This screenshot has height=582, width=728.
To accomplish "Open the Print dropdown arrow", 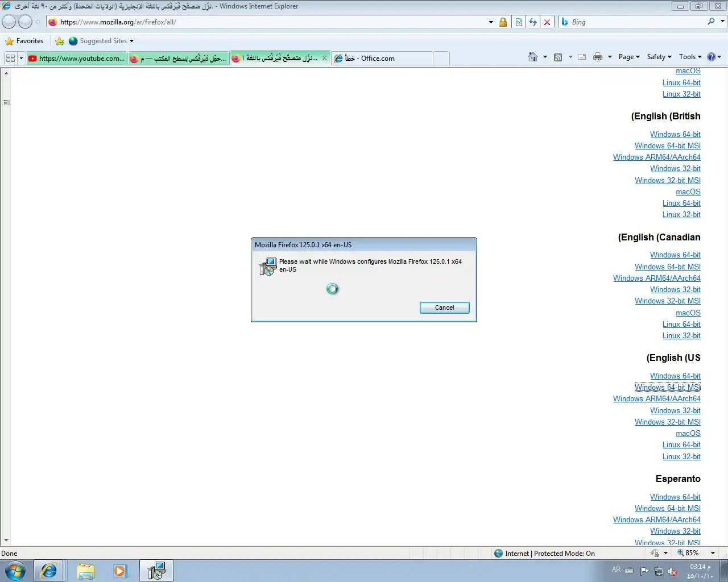I will [610, 57].
